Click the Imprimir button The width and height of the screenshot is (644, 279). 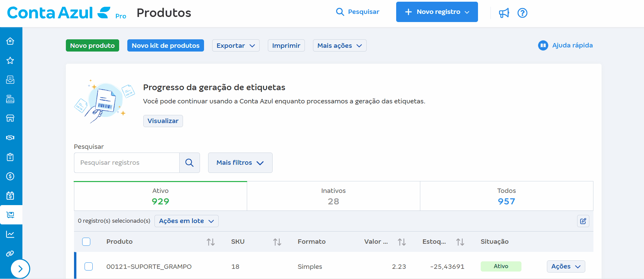coord(286,45)
